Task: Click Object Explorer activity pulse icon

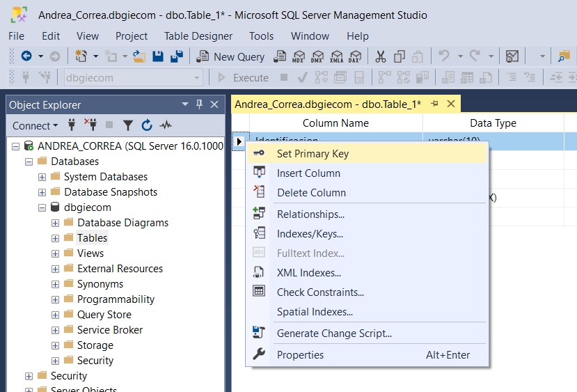Action: (x=166, y=125)
